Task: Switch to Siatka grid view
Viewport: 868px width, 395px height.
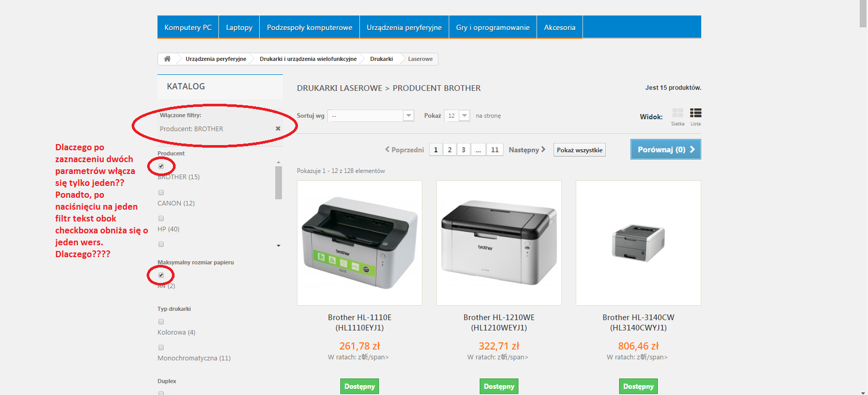Action: click(677, 116)
